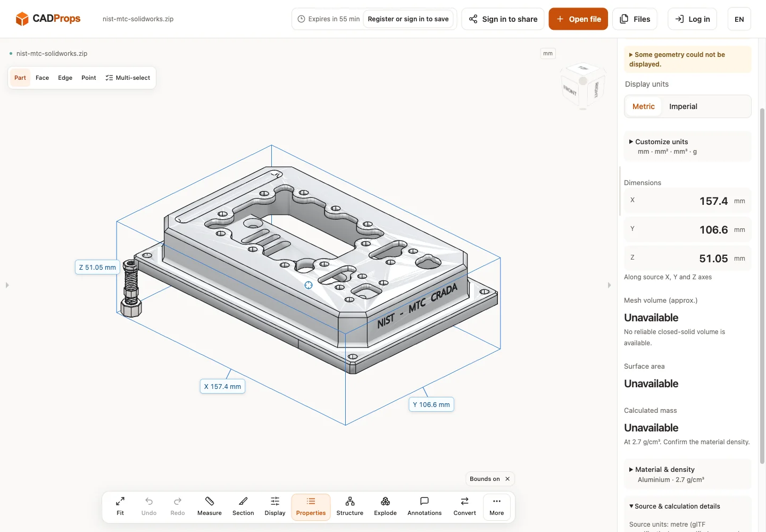Viewport: 766px width, 532px height.
Task: Click the Redo tool
Action: 178,507
